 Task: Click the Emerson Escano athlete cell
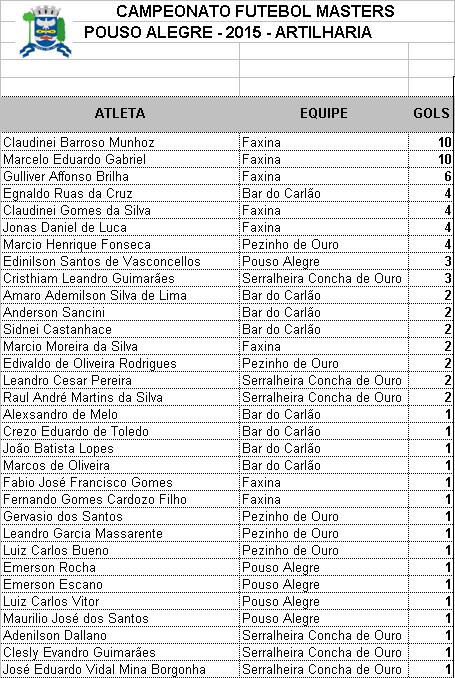[120, 584]
